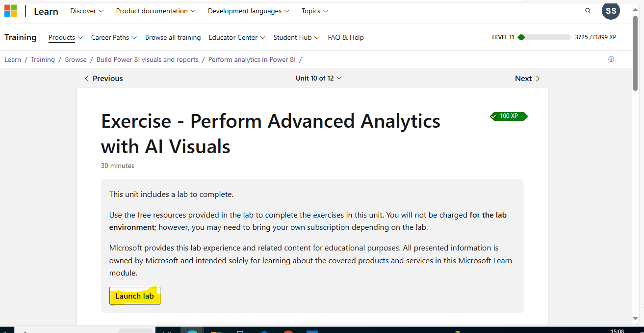The image size is (644, 333).
Task: Click the Browse breadcrumb link
Action: pyautogui.click(x=76, y=59)
